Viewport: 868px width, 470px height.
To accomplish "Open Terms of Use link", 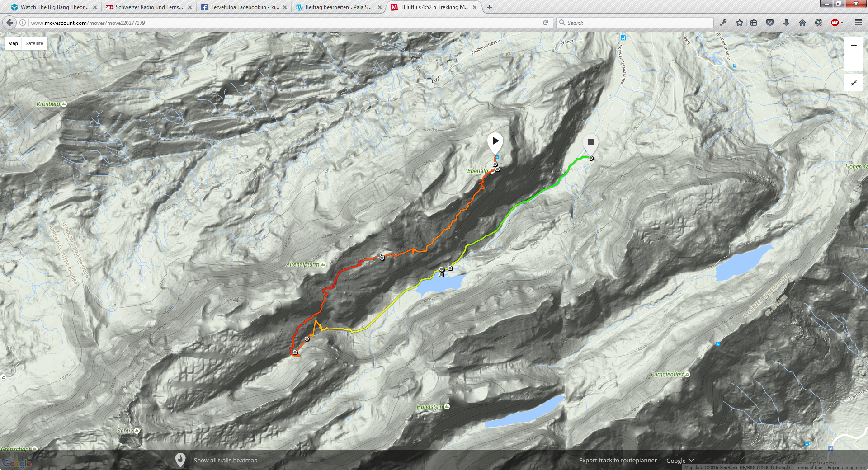I will coord(809,467).
